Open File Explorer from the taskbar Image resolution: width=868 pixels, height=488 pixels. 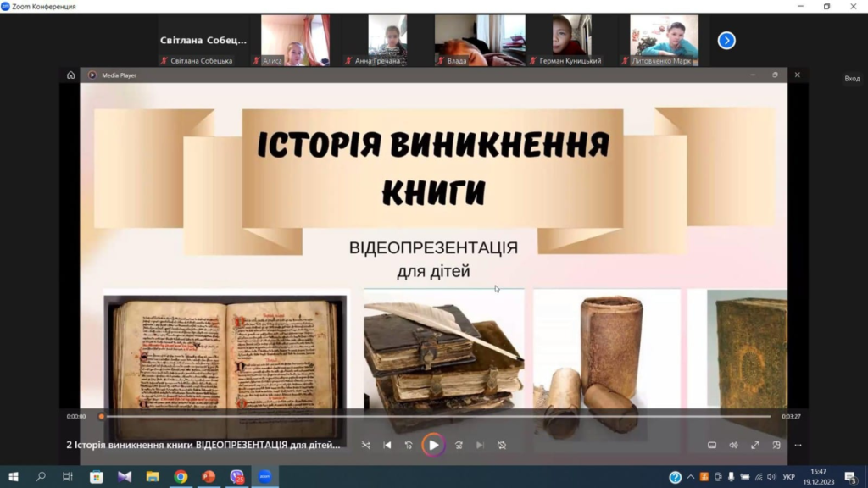(153, 476)
